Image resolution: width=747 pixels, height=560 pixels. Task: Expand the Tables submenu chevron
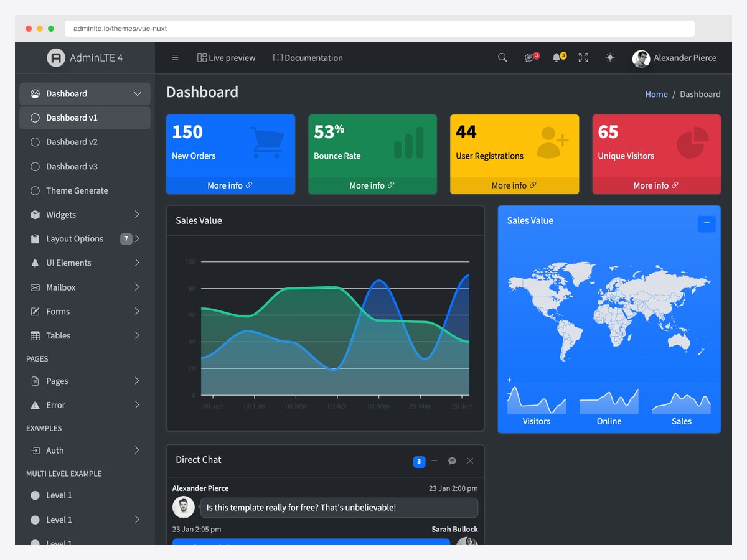pyautogui.click(x=137, y=336)
